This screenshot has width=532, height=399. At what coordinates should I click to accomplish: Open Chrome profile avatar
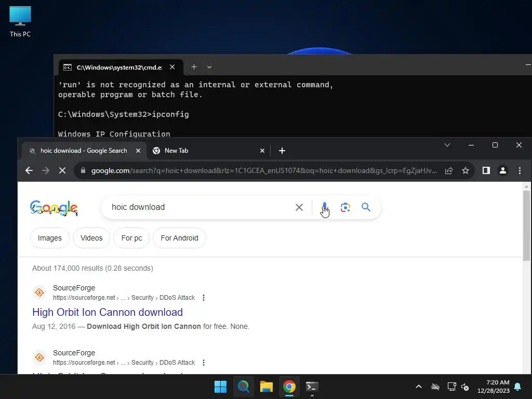point(503,170)
